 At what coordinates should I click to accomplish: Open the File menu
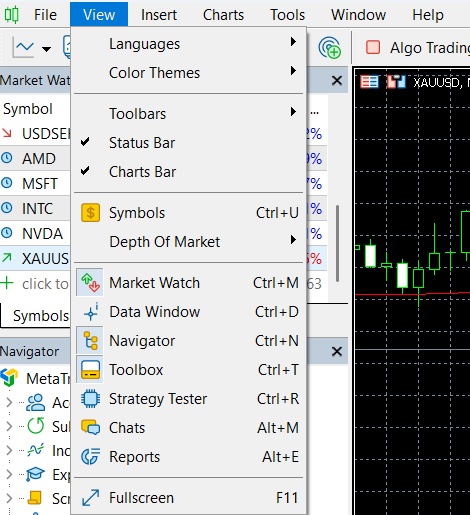[x=45, y=15]
